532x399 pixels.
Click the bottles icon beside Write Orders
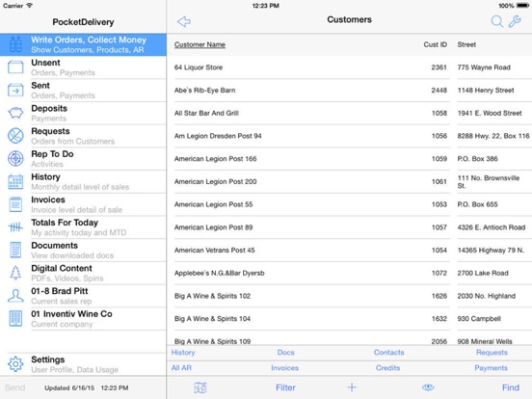(15, 44)
